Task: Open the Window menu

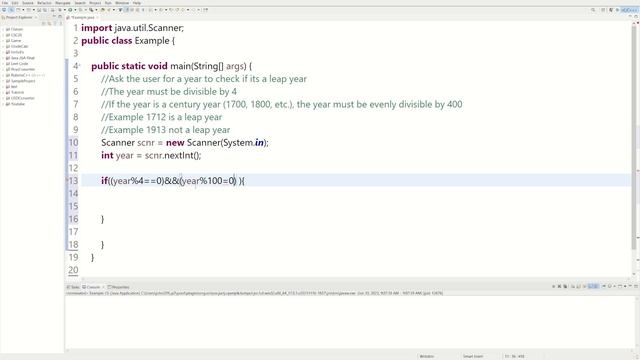Action: coord(122,3)
